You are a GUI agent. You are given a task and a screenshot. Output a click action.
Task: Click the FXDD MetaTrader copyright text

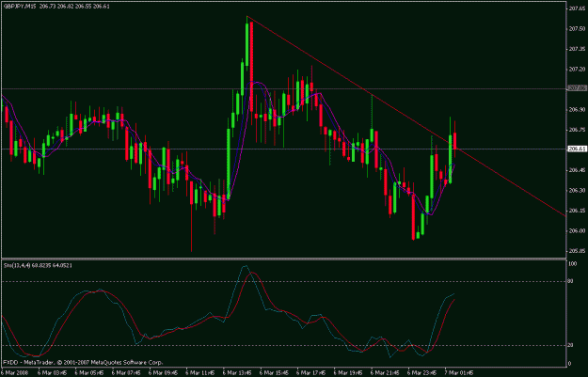pyautogui.click(x=83, y=362)
